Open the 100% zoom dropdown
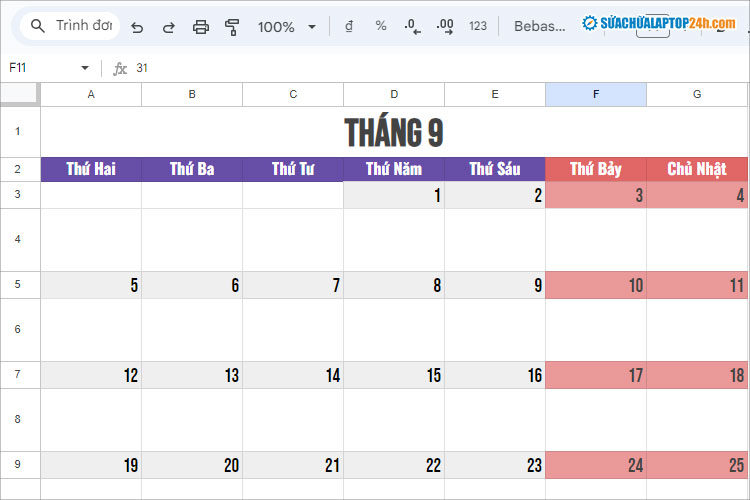The height and width of the screenshot is (500, 750). click(287, 27)
